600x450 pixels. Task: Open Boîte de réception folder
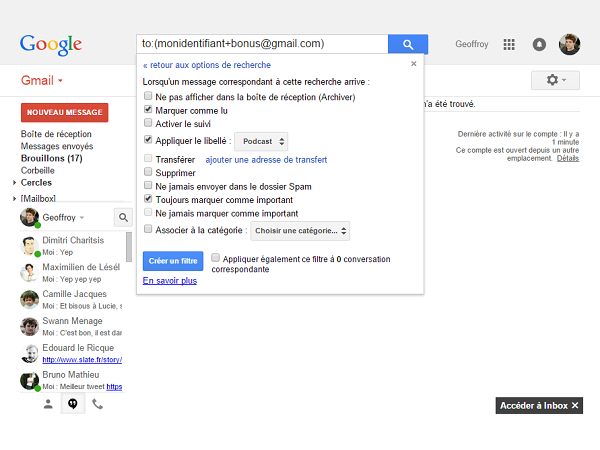click(x=56, y=134)
